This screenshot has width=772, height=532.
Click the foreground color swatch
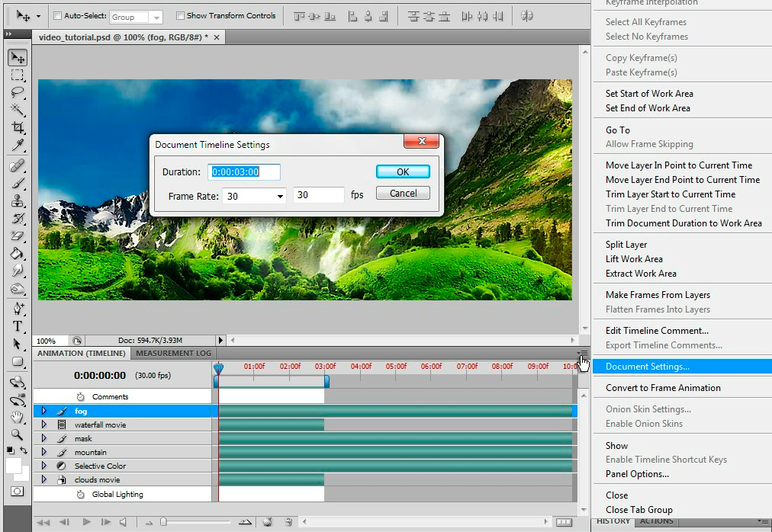point(13,465)
